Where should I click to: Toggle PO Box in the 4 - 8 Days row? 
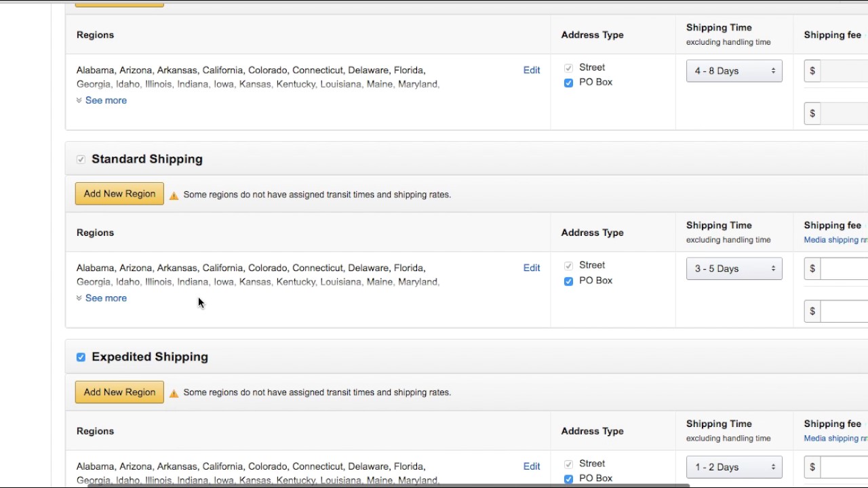(x=568, y=83)
